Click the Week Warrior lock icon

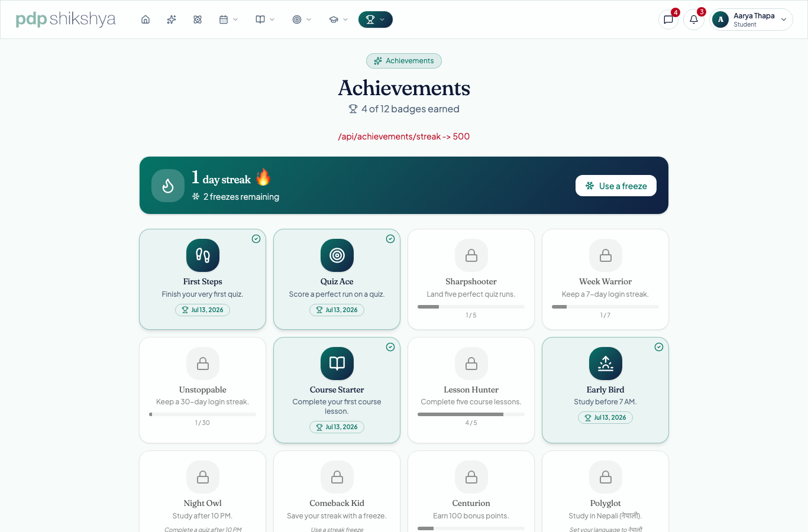coord(606,255)
